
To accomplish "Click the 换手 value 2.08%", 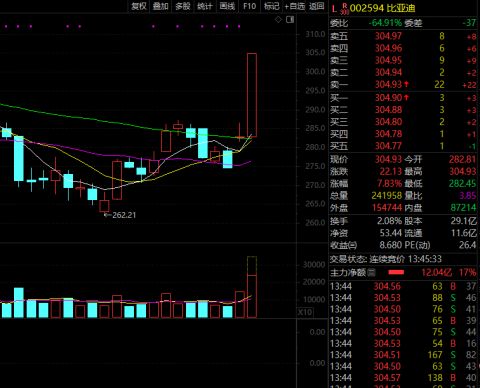I will pos(389,221).
